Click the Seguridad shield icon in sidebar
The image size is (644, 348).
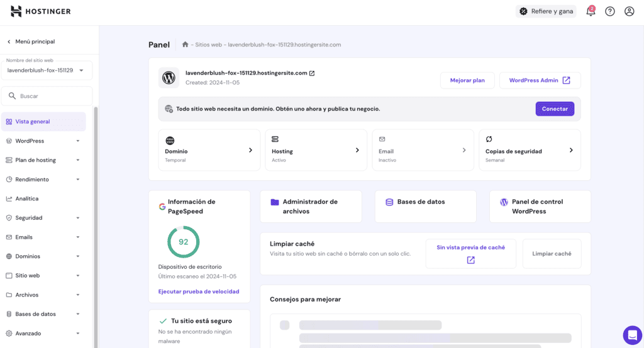9,218
